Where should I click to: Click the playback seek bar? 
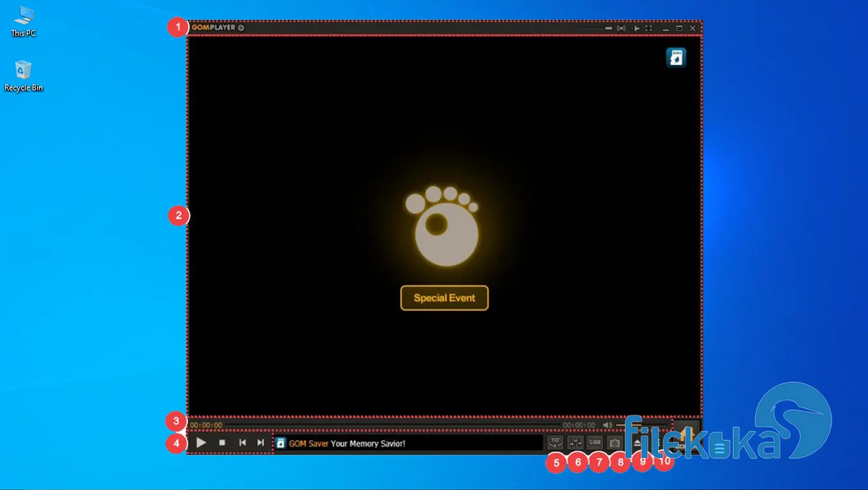(x=393, y=425)
